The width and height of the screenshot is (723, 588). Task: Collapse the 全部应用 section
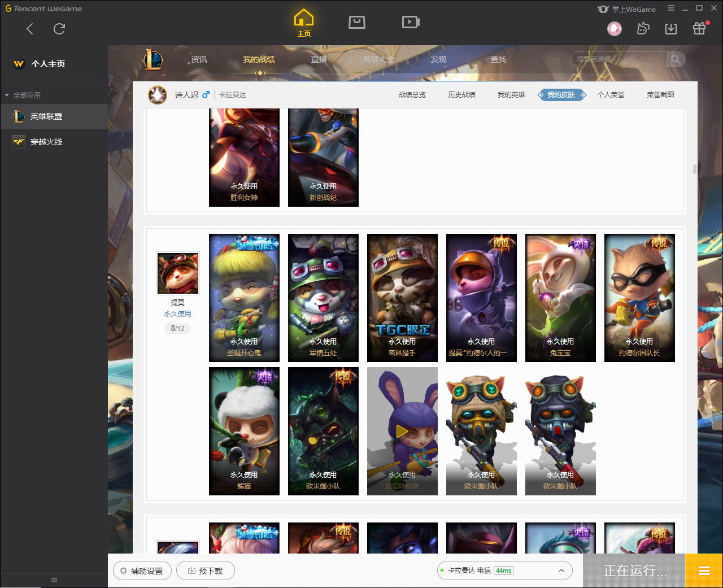click(x=23, y=95)
